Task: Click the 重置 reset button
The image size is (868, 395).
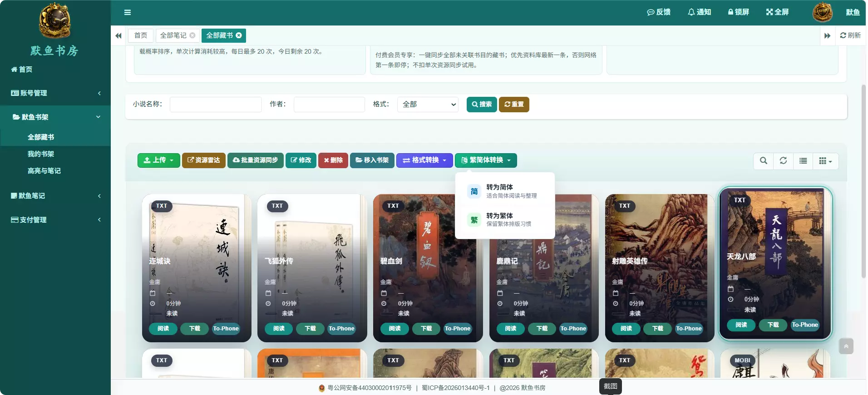Action: point(514,105)
